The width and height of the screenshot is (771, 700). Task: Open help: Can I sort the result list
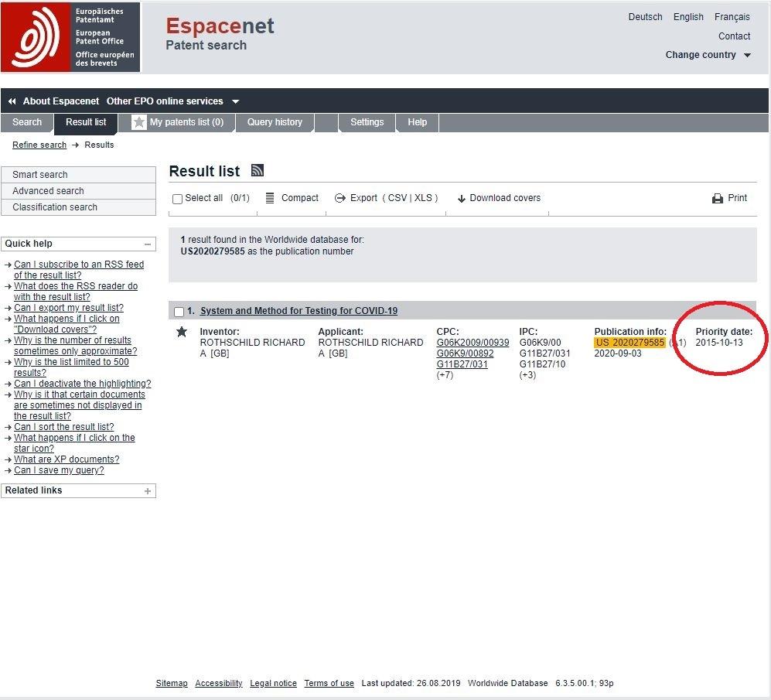click(x=64, y=426)
